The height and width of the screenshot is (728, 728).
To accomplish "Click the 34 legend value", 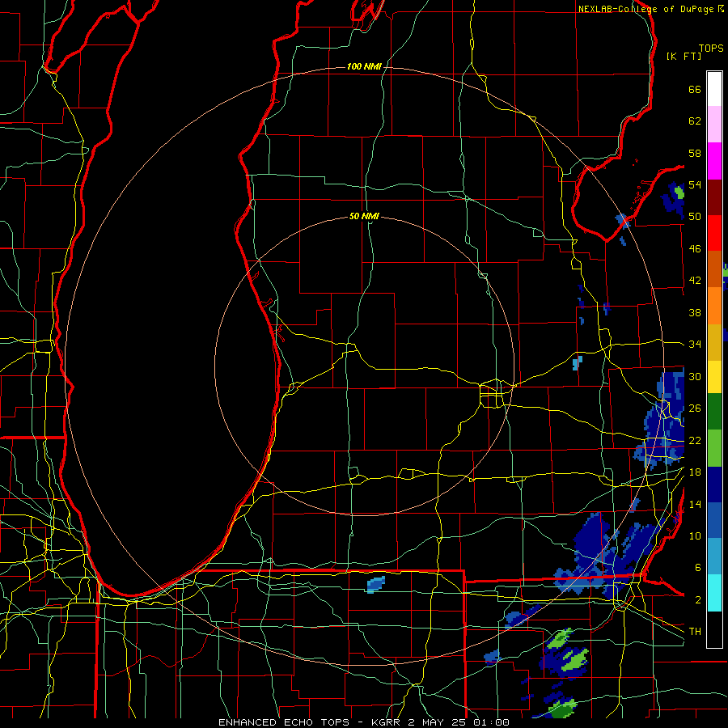I will click(x=695, y=344).
